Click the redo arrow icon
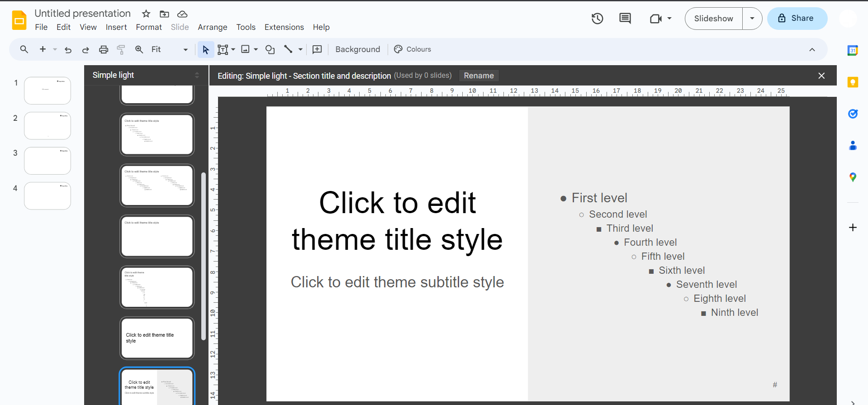Screen dimensions: 868x405 (85, 50)
